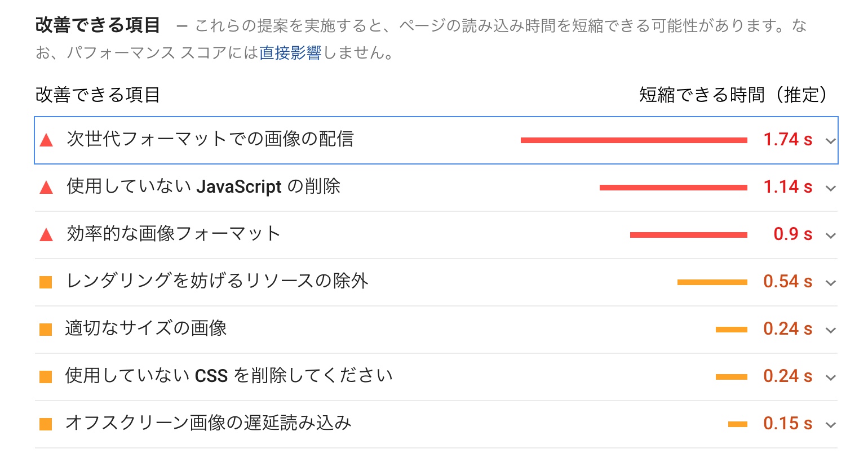
Task: Click orange square icon beside レンダリングを妨げるリソースの除外
Action: coord(46,282)
